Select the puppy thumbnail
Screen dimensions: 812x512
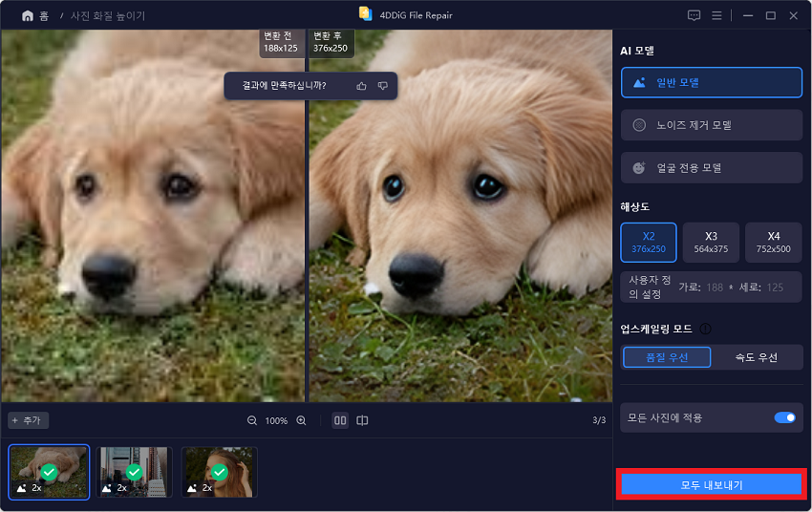(49, 472)
